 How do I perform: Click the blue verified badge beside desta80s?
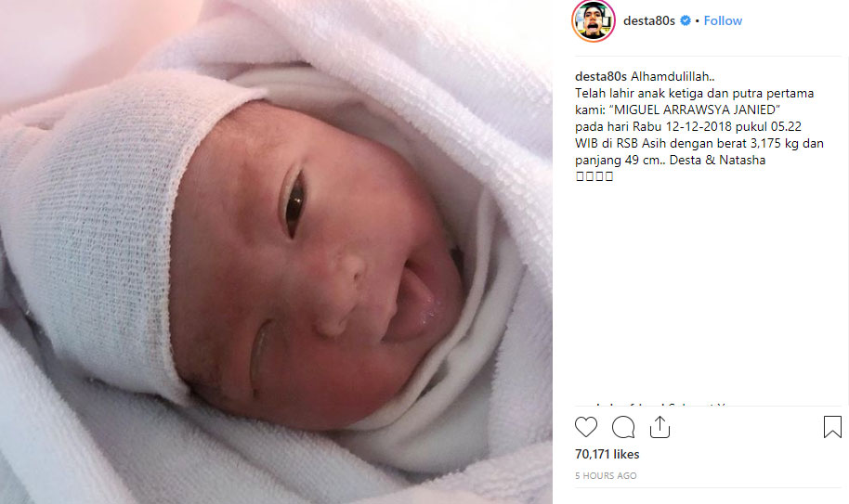click(x=686, y=20)
